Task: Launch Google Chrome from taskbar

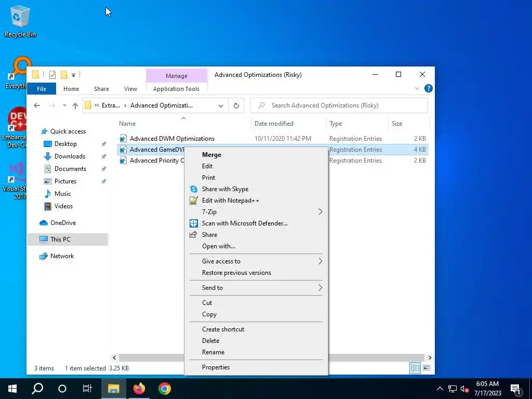Action: (165, 389)
